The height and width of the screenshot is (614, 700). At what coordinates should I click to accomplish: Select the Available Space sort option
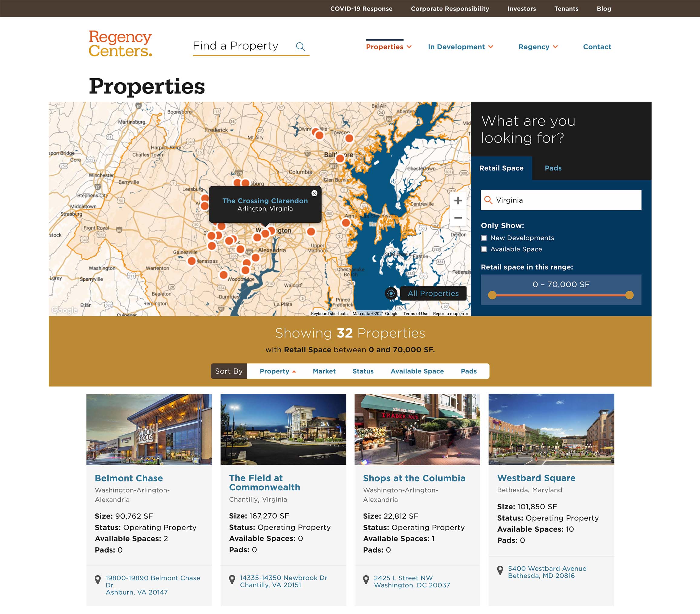coord(416,371)
